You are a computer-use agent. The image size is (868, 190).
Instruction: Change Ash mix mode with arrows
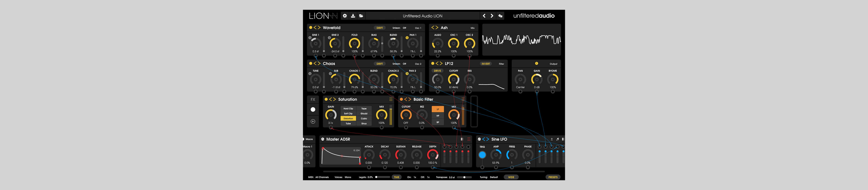coord(435,28)
